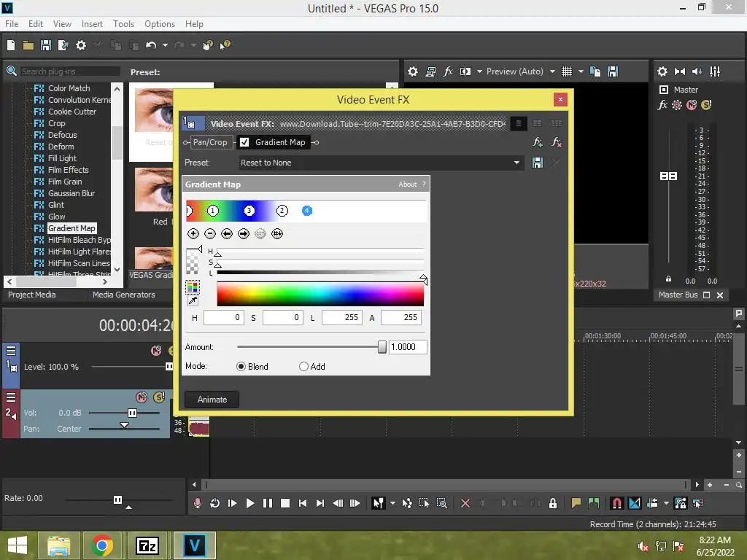
Task: Click About link in Gradient Map
Action: [407, 184]
